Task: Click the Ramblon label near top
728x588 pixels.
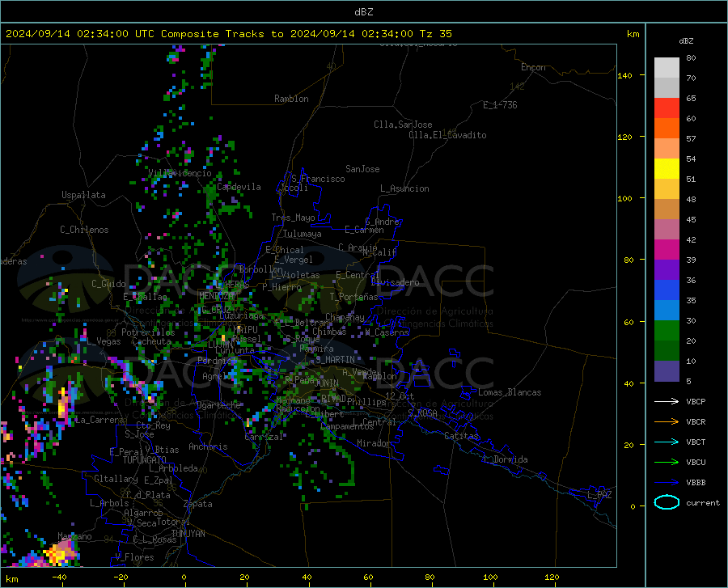Action: point(291,99)
